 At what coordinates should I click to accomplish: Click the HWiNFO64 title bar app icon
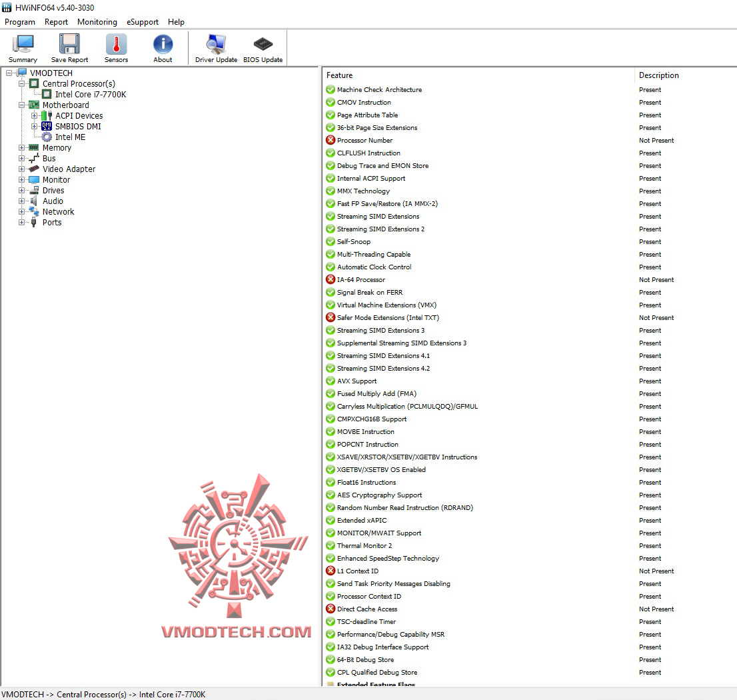coord(7,7)
